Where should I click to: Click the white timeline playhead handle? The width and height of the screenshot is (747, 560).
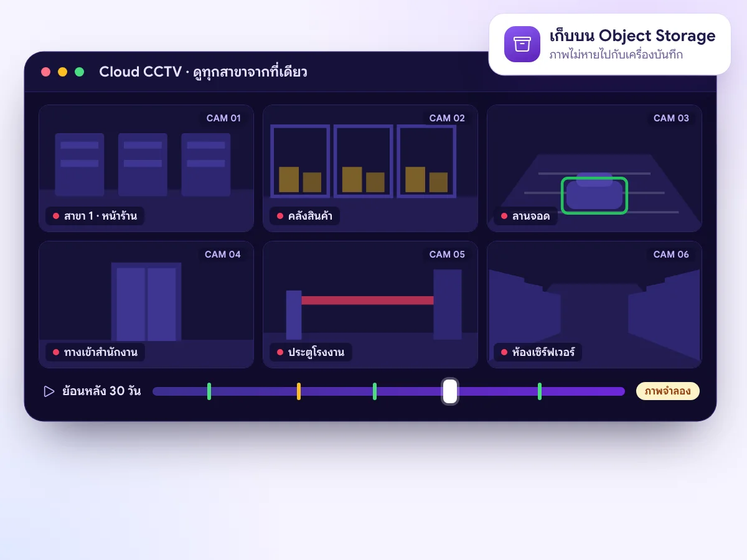click(x=450, y=391)
